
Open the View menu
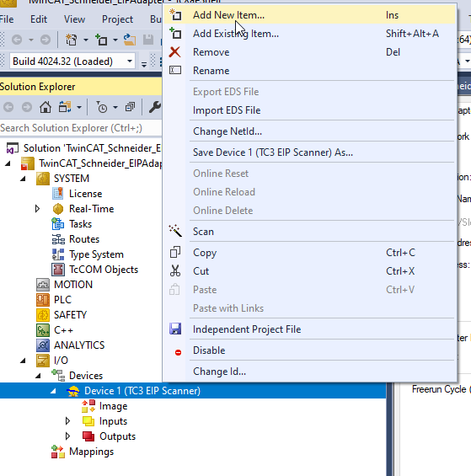(74, 19)
